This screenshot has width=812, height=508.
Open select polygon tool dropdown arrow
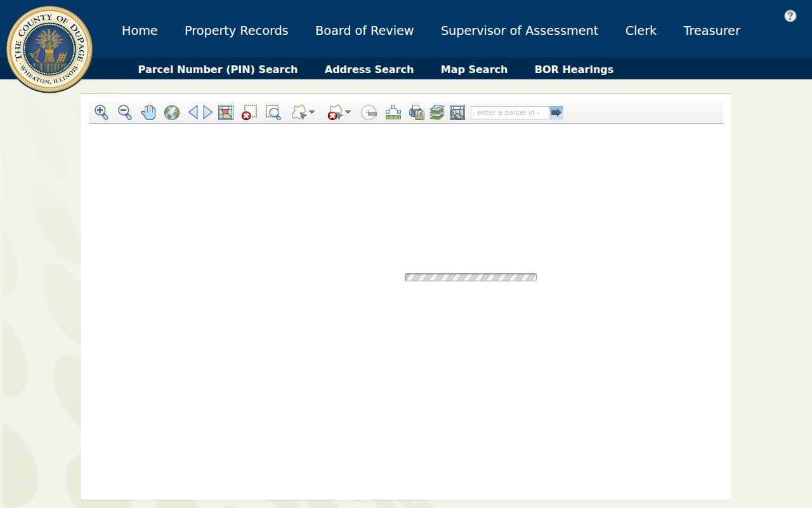pyautogui.click(x=311, y=112)
